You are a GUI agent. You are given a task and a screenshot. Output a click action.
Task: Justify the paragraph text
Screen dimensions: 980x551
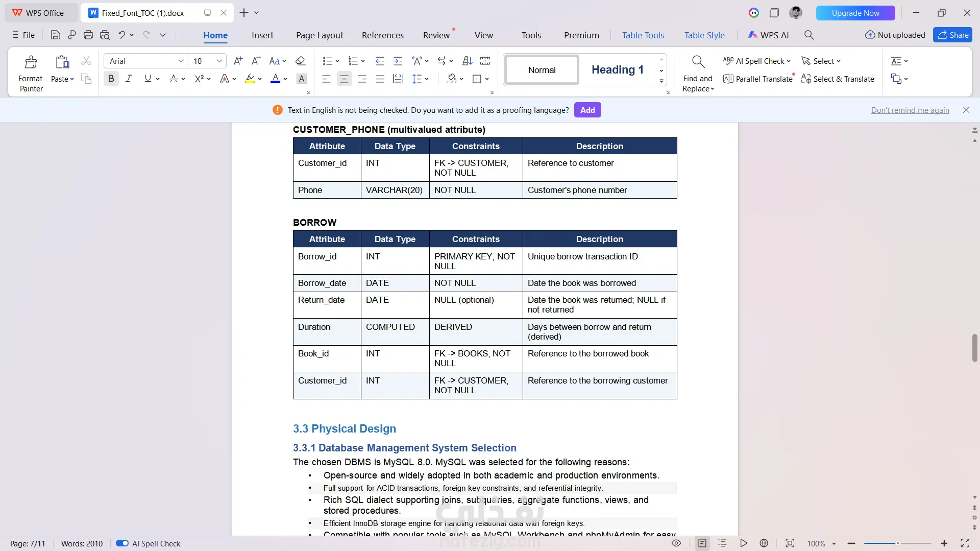click(x=380, y=79)
